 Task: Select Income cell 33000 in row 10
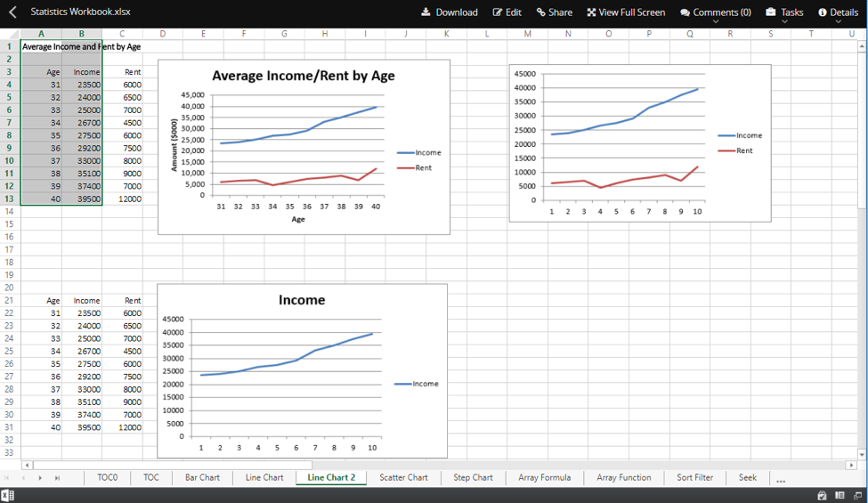click(x=81, y=160)
